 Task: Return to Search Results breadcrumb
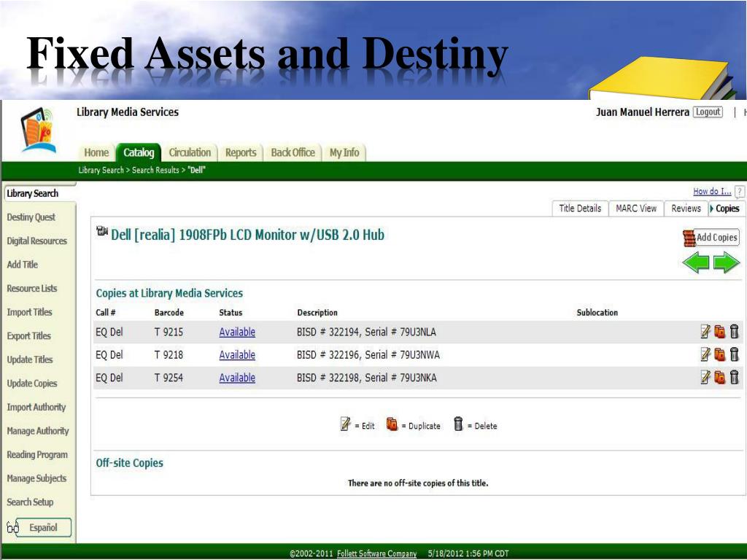[x=155, y=170]
